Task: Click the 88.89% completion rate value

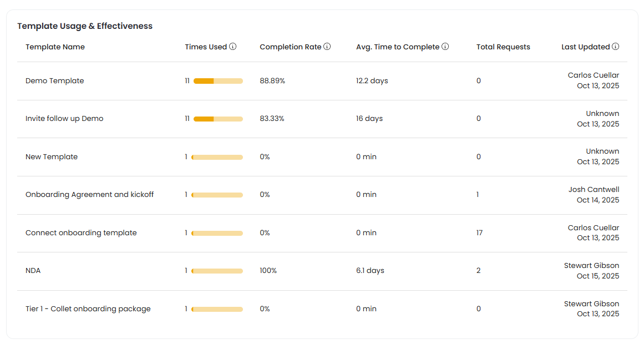Action: pyautogui.click(x=272, y=81)
